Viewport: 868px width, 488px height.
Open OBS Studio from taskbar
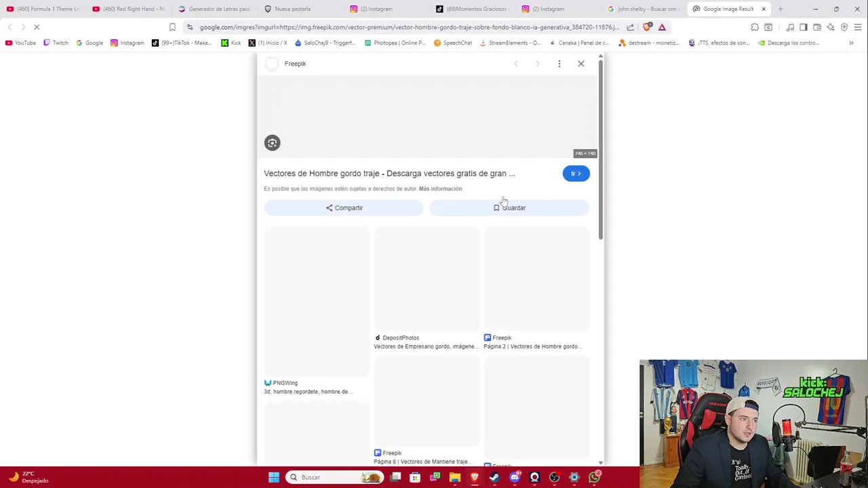tap(555, 477)
